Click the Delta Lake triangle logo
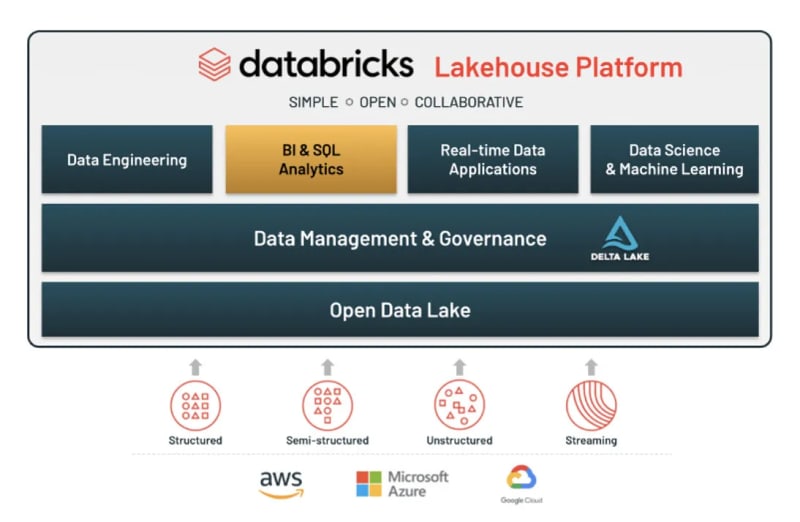 pos(620,233)
